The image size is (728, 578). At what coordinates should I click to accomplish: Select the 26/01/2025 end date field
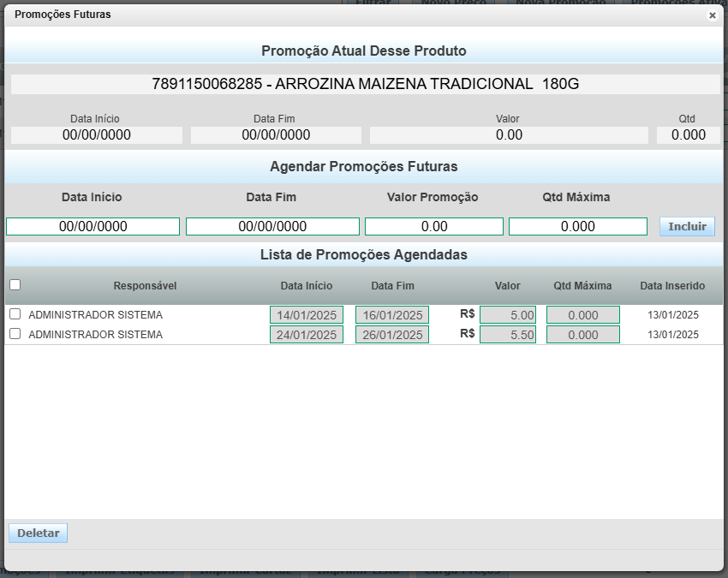[x=392, y=335]
